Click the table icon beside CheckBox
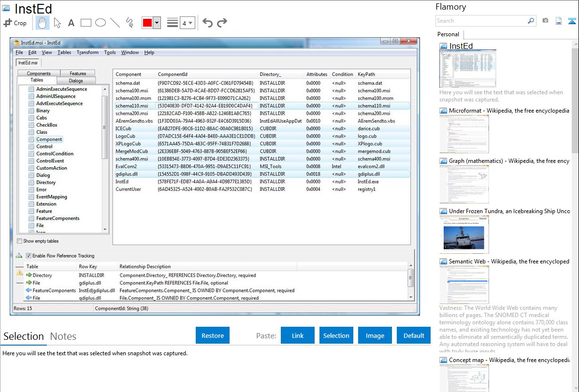 (x=31, y=125)
